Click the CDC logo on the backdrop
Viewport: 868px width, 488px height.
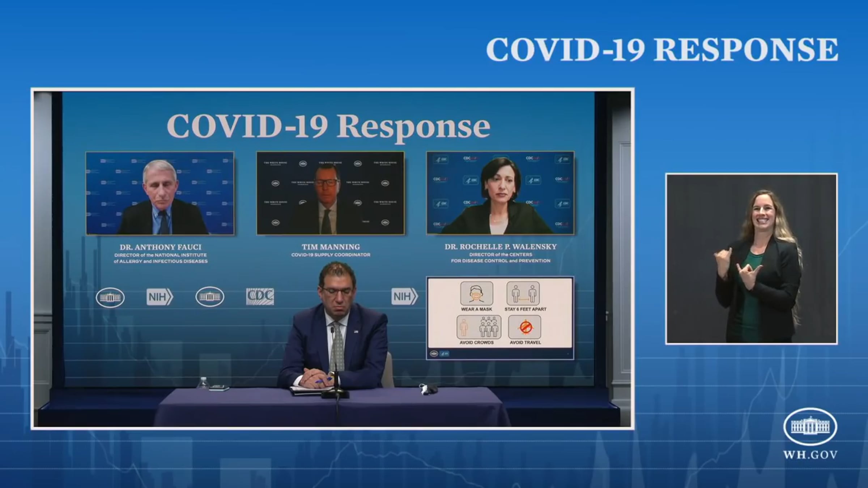tap(260, 297)
